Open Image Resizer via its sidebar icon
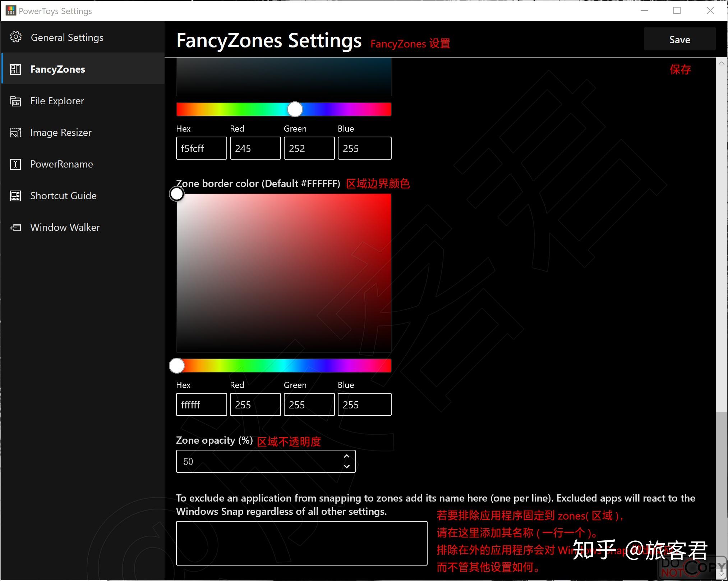This screenshot has width=728, height=581. [16, 133]
